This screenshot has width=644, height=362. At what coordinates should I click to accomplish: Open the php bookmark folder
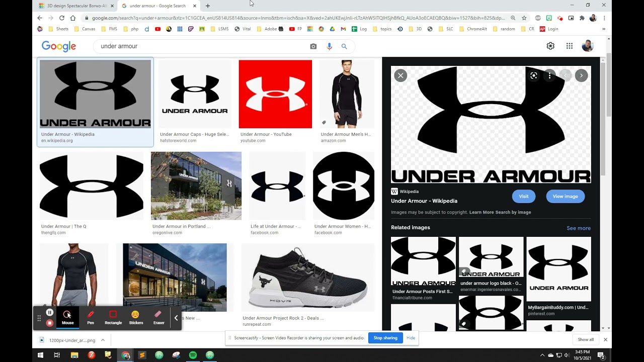point(130,29)
